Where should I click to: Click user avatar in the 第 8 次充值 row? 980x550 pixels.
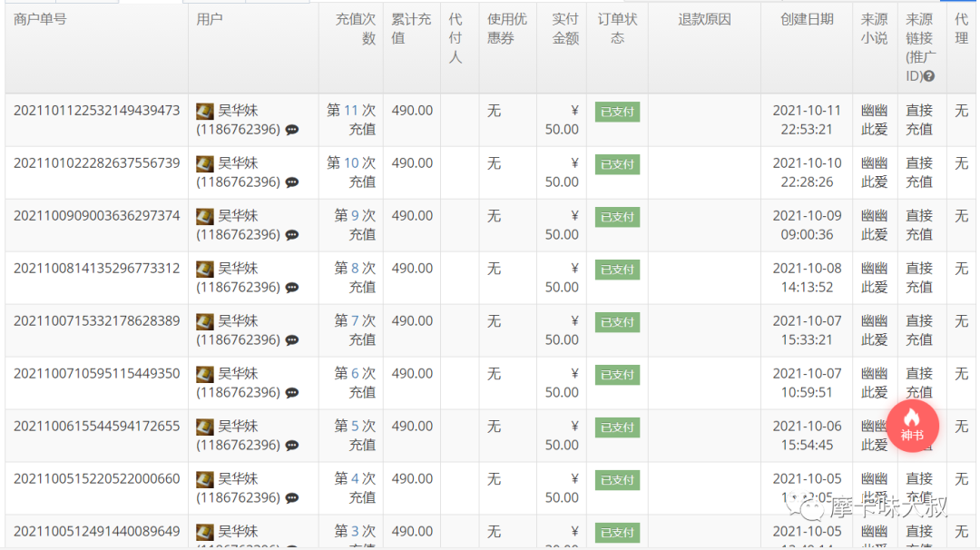point(205,269)
